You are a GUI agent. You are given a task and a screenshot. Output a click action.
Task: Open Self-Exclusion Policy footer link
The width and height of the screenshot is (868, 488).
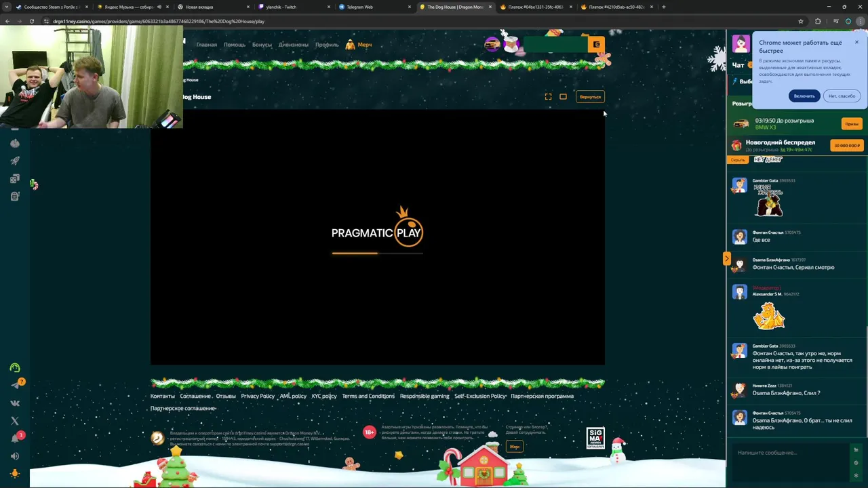[480, 396]
